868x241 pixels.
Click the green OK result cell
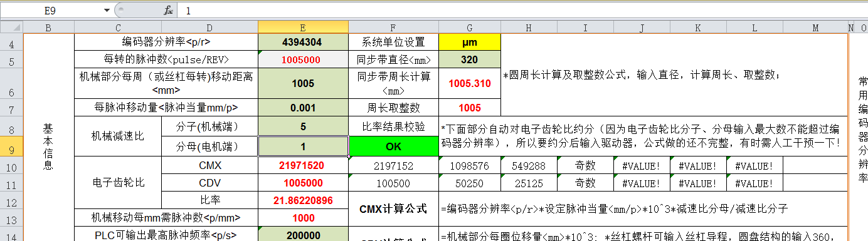tap(393, 146)
